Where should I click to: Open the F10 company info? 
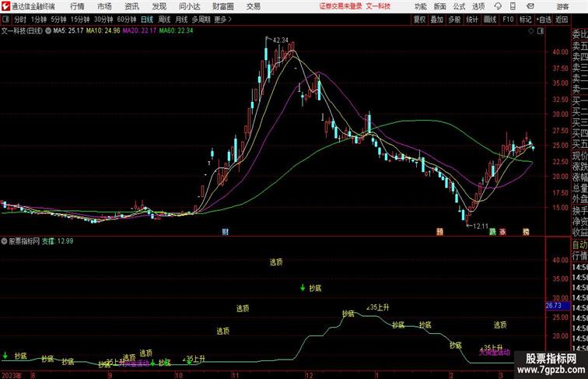[508, 19]
